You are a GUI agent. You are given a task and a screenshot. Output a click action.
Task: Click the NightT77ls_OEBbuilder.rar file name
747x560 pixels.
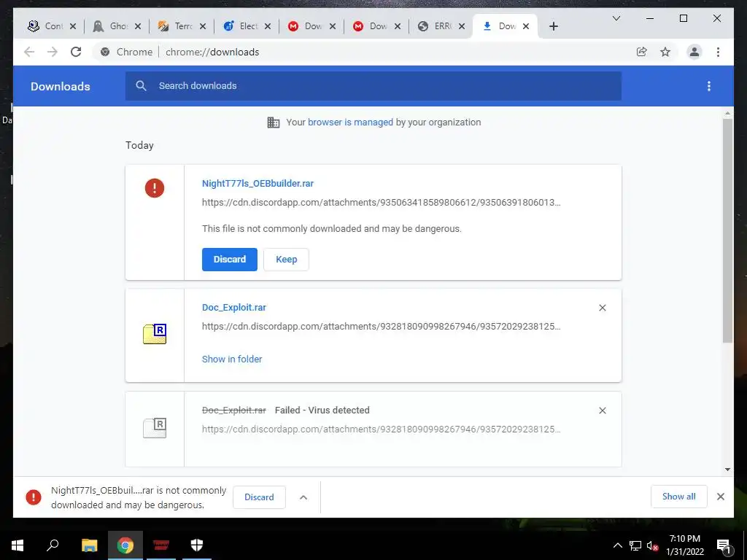pyautogui.click(x=258, y=183)
